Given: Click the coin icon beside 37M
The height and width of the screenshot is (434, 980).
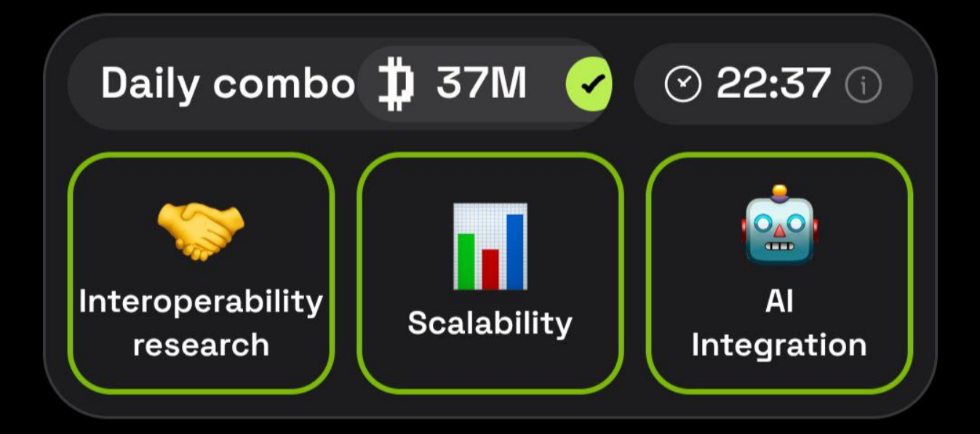Looking at the screenshot, I should 397,84.
